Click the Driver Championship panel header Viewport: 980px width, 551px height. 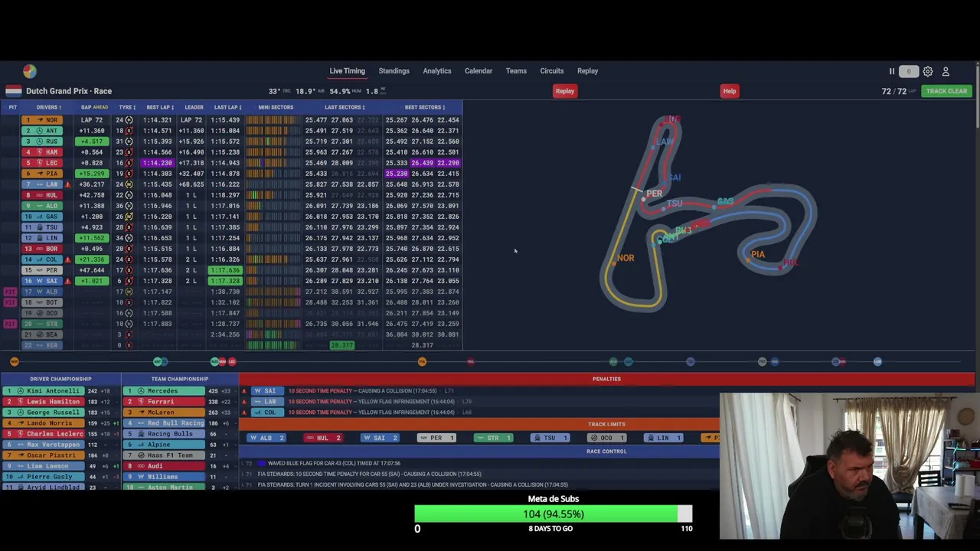tap(60, 379)
